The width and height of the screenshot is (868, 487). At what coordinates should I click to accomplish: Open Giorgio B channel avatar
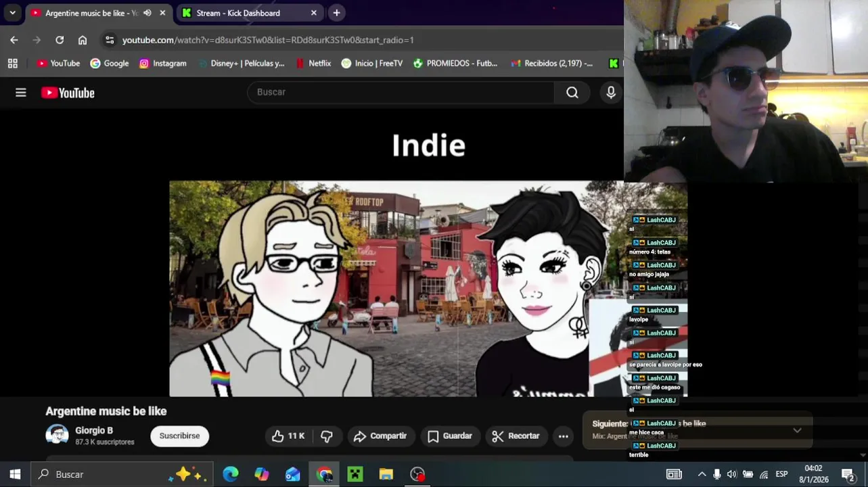tap(57, 436)
